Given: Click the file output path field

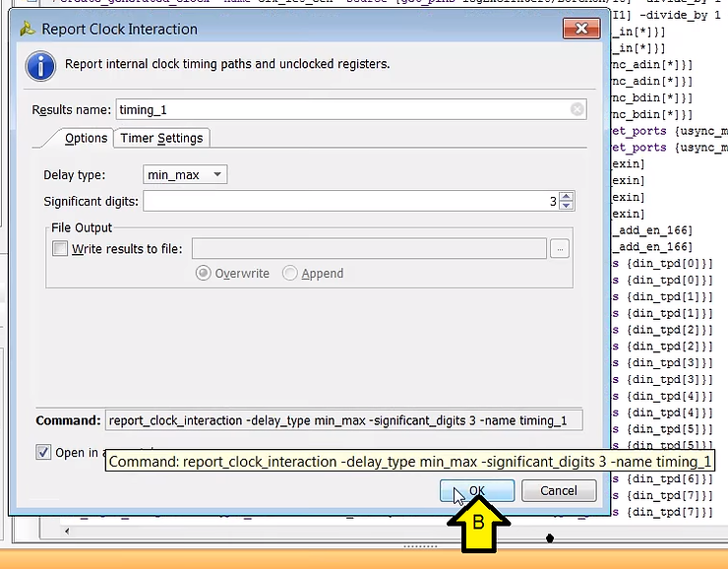Looking at the screenshot, I should tap(369, 249).
